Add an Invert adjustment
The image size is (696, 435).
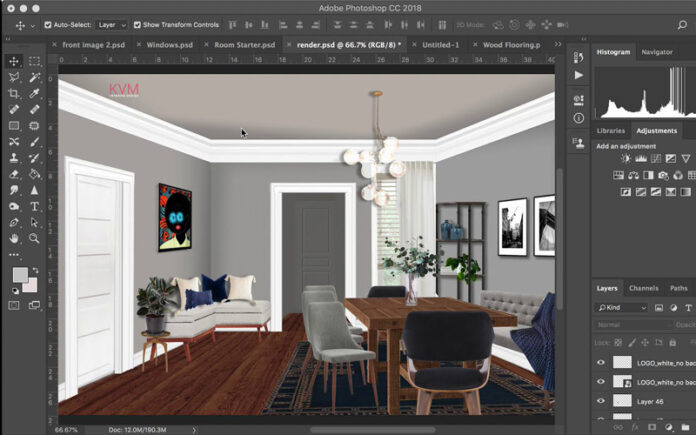(626, 192)
